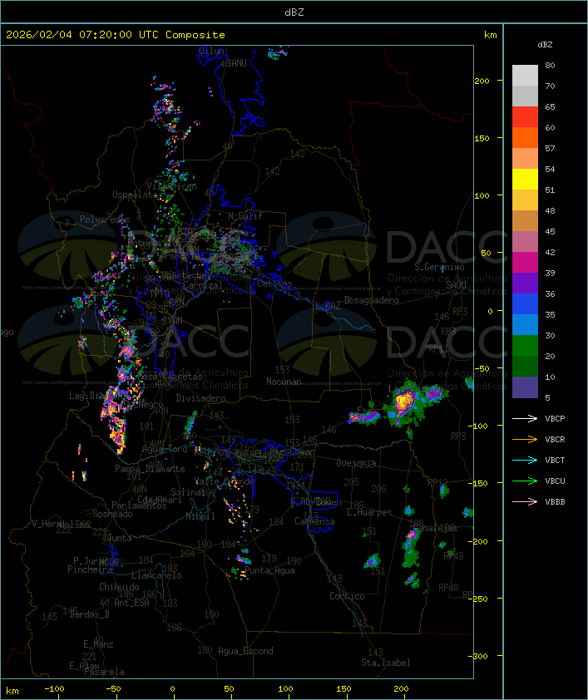
Task: Click the S.Geronimo place label
Action: pos(439,267)
